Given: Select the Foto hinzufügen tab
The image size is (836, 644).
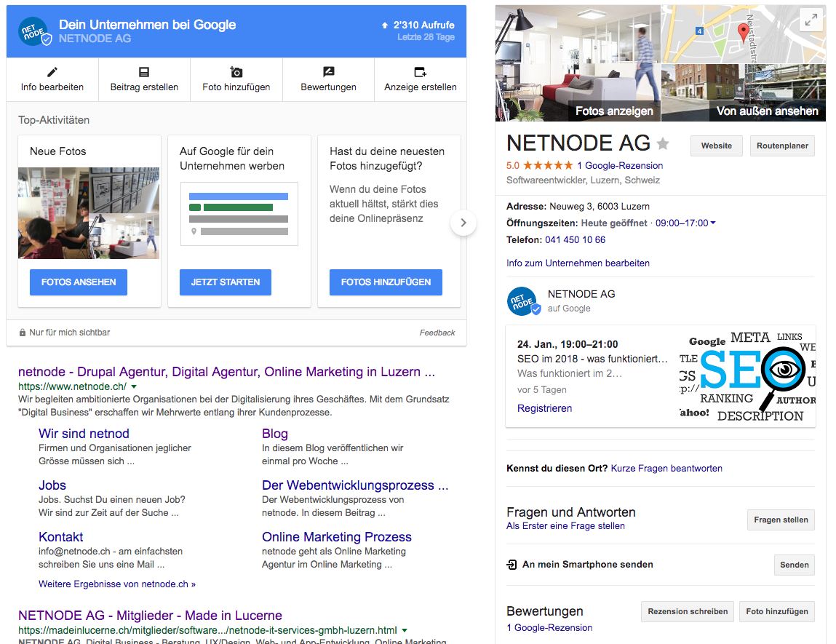Looking at the screenshot, I should (236, 79).
